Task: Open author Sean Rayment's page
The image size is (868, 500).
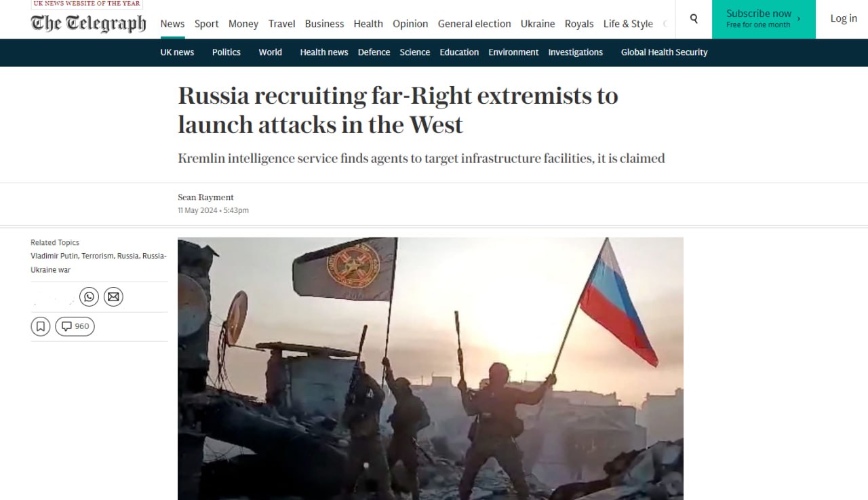Action: coord(205,197)
